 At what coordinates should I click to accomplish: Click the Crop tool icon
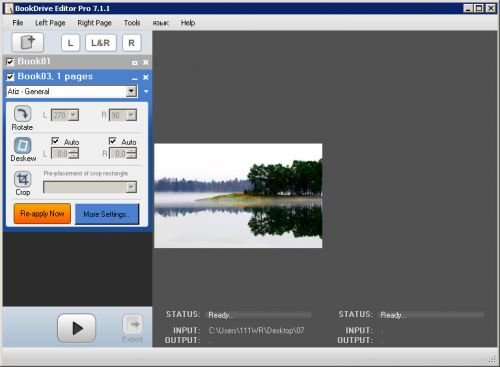[22, 179]
